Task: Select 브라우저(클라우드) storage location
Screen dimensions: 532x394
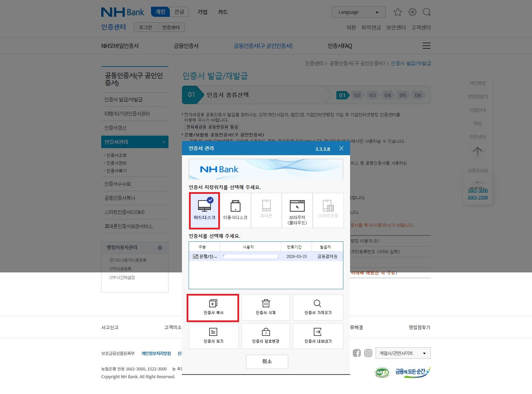Action: tap(297, 211)
